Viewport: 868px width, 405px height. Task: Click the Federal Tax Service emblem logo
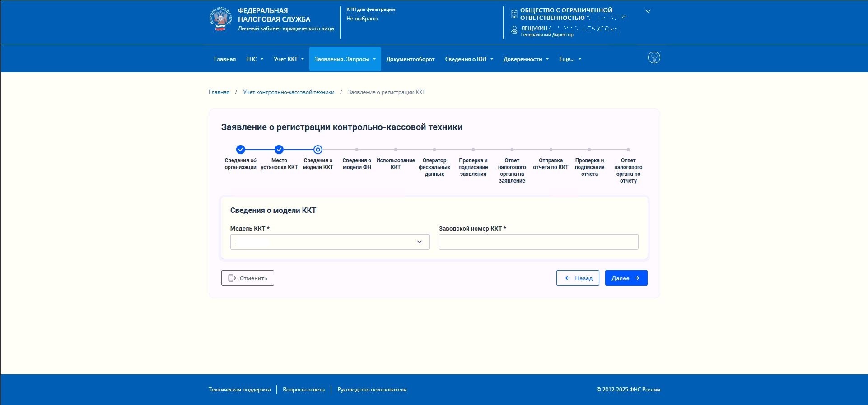[x=220, y=19]
